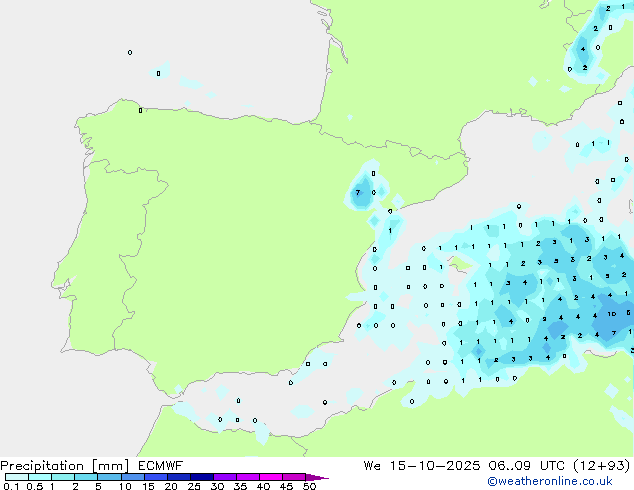The image size is (634, 490).
Task: Click the '06..09 UTC' time range
Action: pos(526,466)
